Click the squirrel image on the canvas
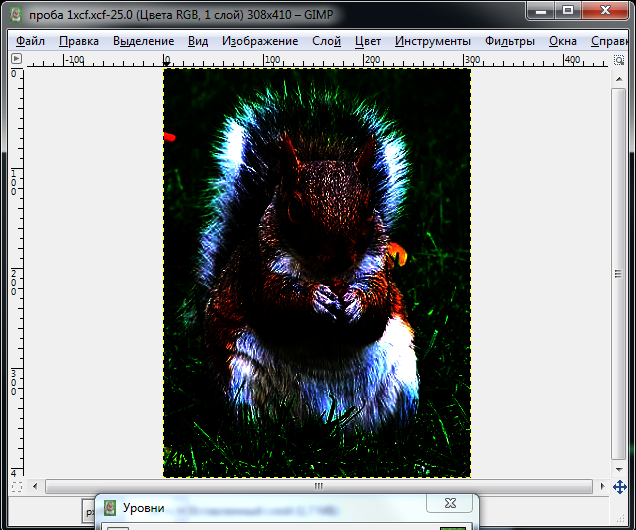Screen dimensions: 636x530 (x=317, y=273)
